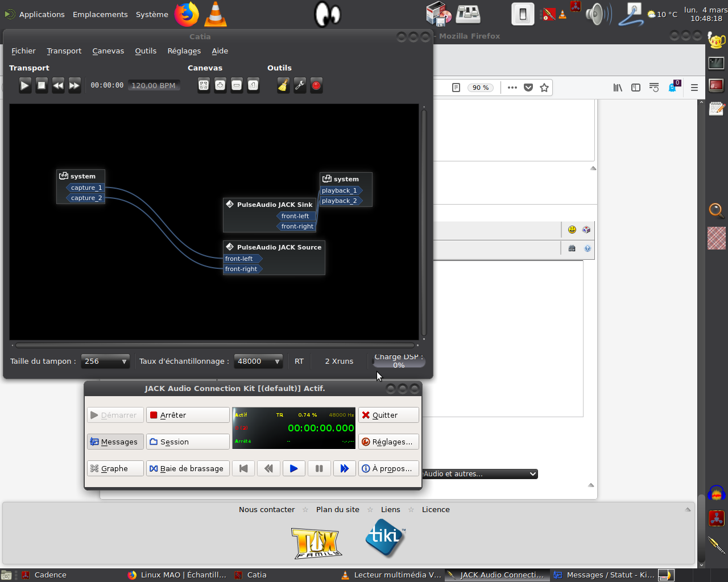The height and width of the screenshot is (582, 728).
Task: Click the fast-forward button in the JACK window
Action: point(344,468)
